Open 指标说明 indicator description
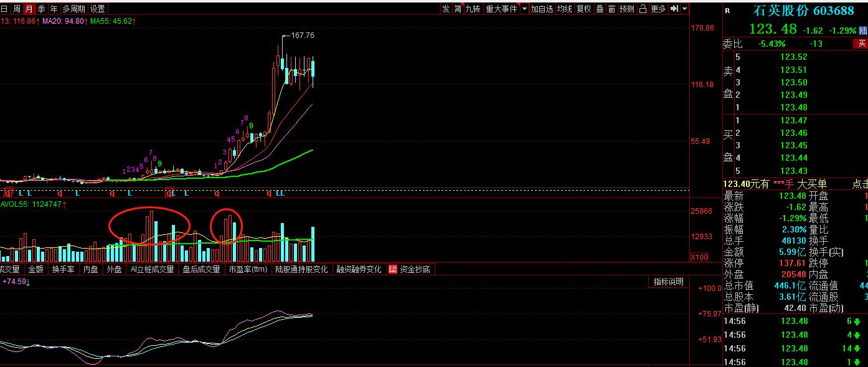868x367 pixels. click(x=668, y=282)
